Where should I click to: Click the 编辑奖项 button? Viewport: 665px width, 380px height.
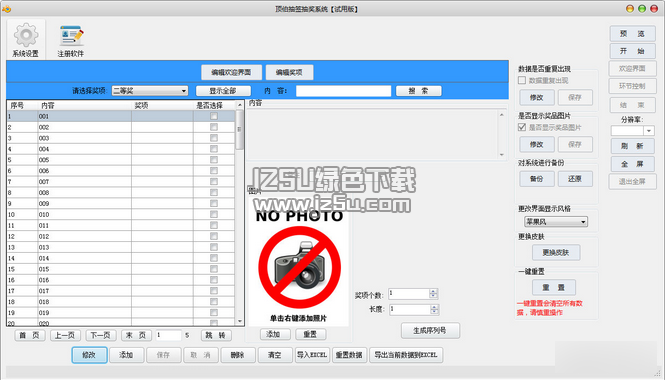coord(289,73)
